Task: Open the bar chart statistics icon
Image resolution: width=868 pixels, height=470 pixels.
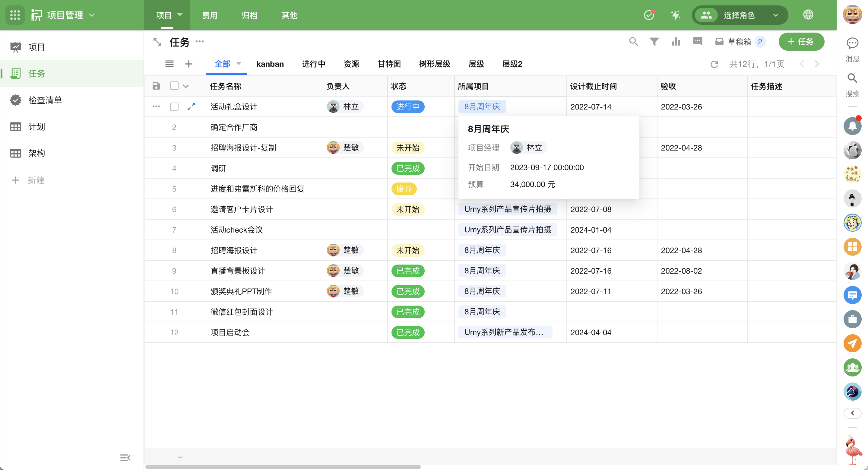Action: 676,42
